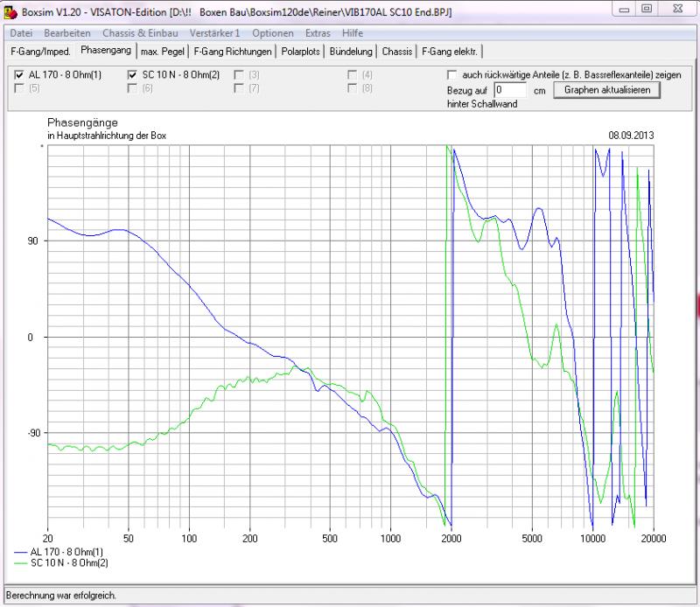Image resolution: width=700 pixels, height=607 pixels.
Task: Open the F-Gang elektr. tab
Action: 451,51
